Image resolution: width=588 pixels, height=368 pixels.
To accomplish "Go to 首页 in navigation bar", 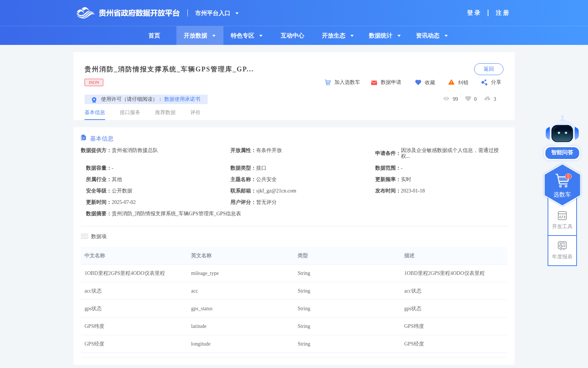I will click(x=154, y=36).
